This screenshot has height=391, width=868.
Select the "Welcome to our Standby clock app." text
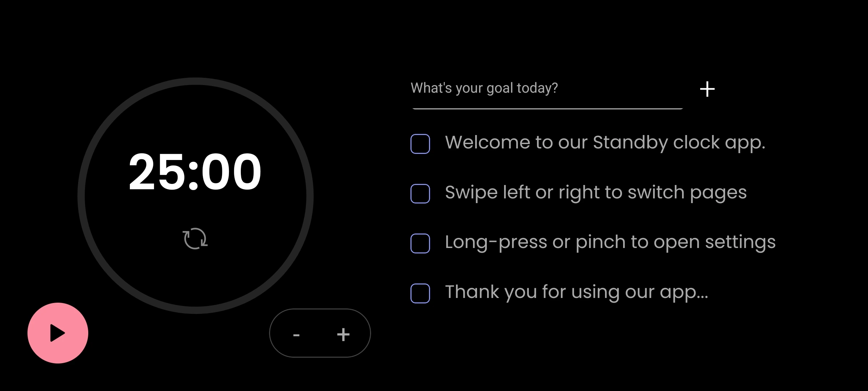coord(605,142)
